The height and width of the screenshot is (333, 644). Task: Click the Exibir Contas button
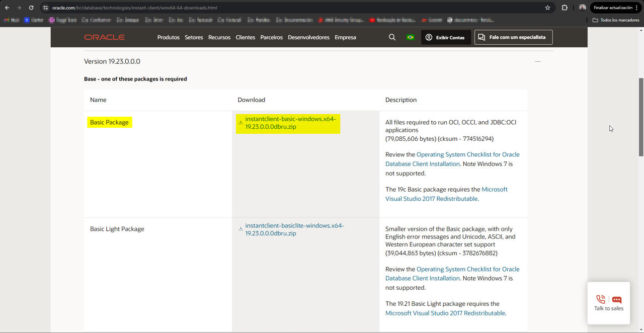coord(446,37)
